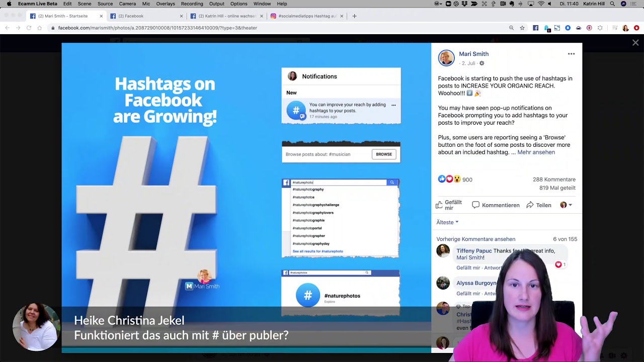
Task: Open '819 Mal geteilt' count
Action: click(x=557, y=188)
